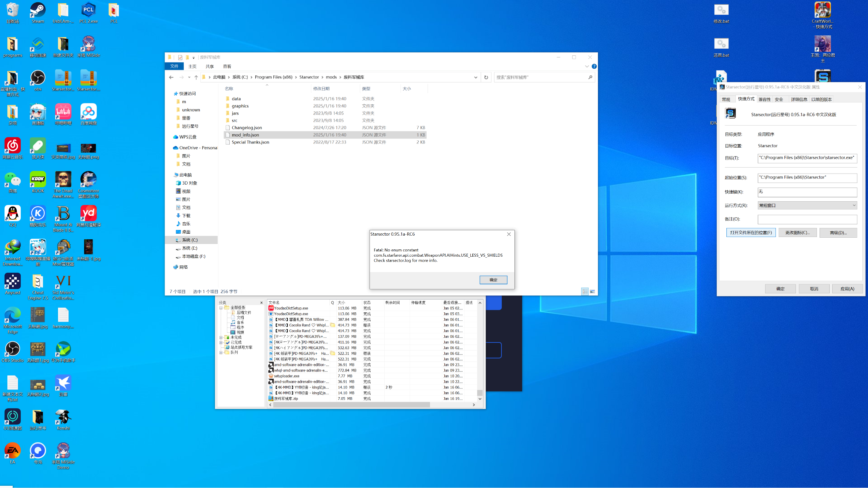
Task: Click 确定 in the Starsector error dialog
Action: pos(493,280)
